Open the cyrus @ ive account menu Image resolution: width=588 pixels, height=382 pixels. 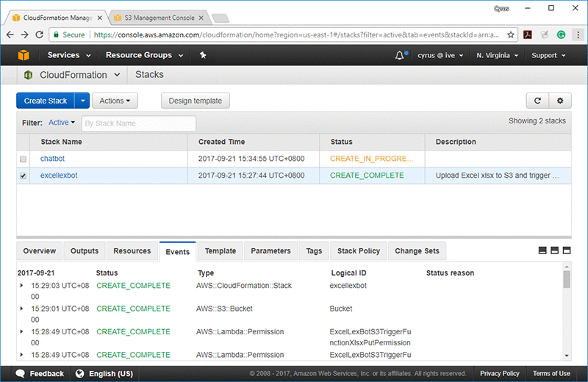pos(440,56)
